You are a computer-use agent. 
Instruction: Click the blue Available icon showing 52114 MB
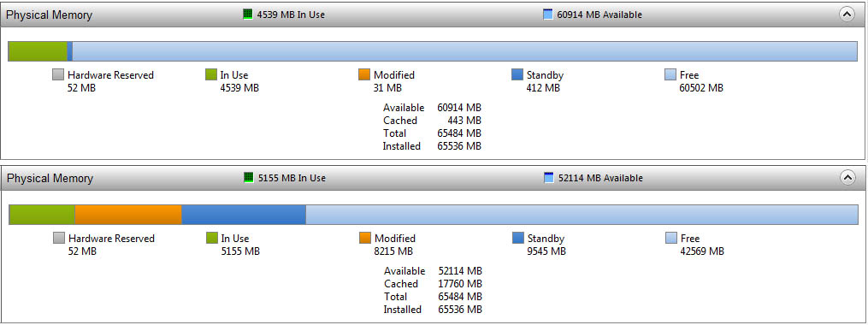[x=548, y=178]
